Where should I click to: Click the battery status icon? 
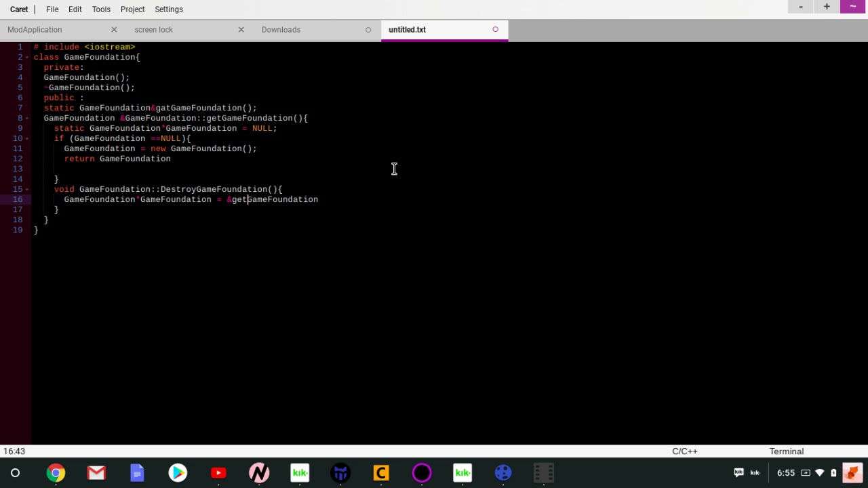833,472
